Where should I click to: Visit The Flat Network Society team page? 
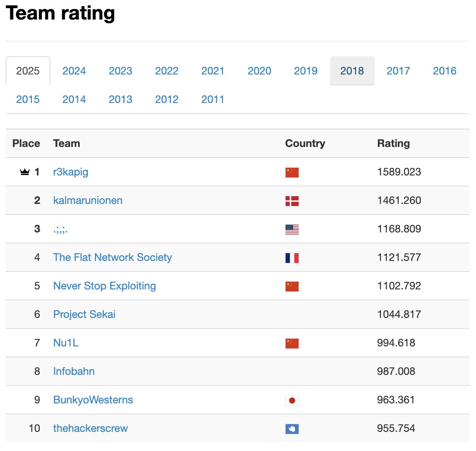113,257
